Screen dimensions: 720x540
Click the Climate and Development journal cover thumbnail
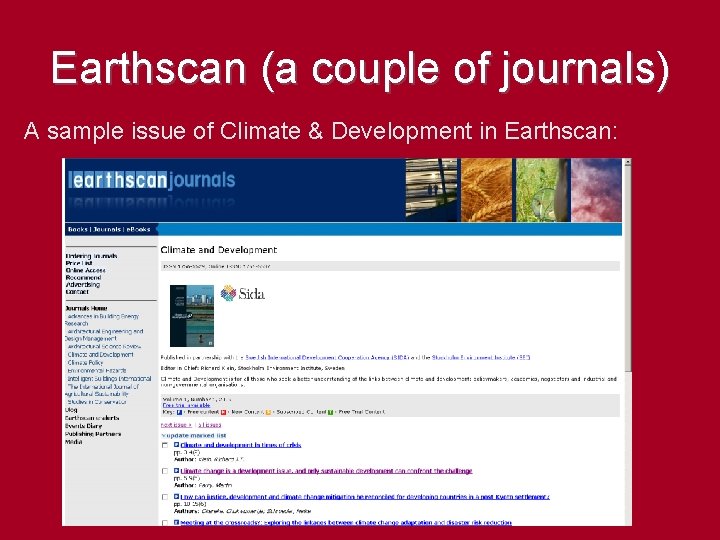tap(192, 316)
